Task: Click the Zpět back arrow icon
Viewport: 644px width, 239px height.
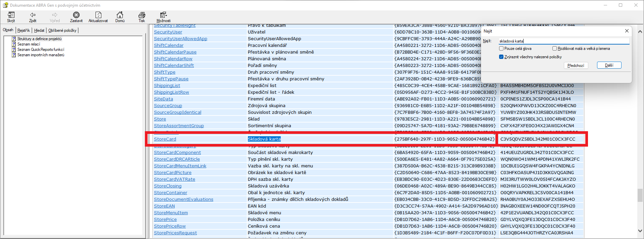Action: (x=33, y=15)
